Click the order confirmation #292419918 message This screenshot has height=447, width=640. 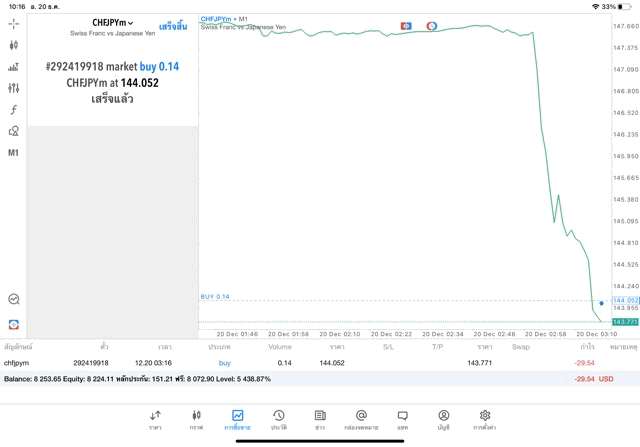(112, 82)
